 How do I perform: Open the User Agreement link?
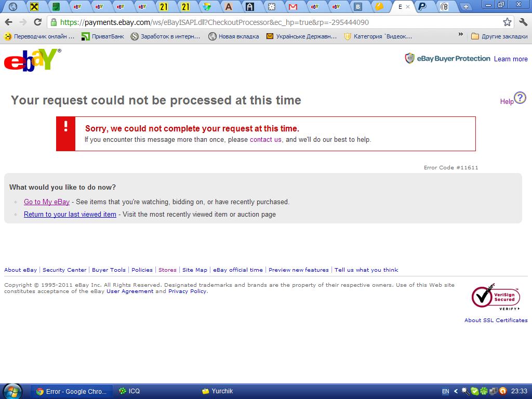[x=130, y=291]
